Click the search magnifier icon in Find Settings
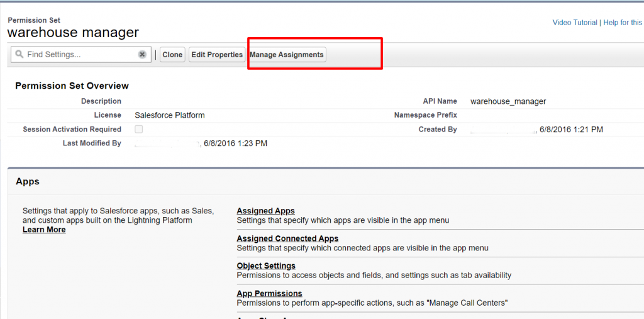Screen dimensions: 644x319 (19, 54)
